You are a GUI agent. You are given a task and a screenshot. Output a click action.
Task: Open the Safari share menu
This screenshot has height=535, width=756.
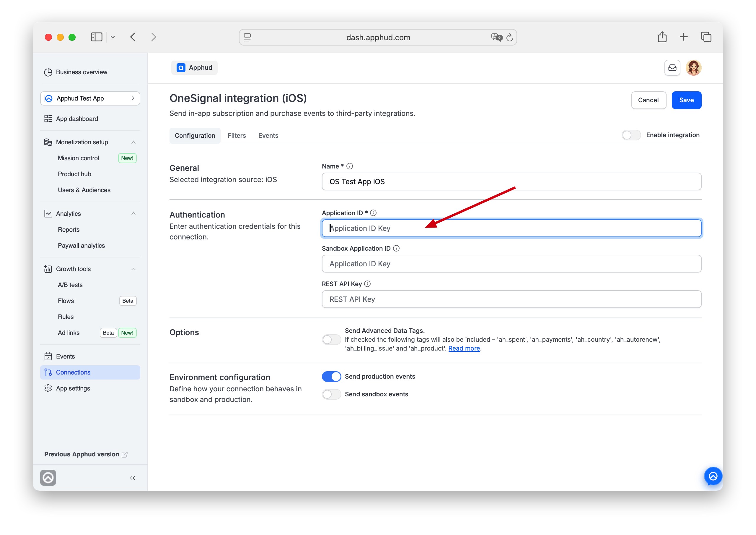tap(662, 37)
